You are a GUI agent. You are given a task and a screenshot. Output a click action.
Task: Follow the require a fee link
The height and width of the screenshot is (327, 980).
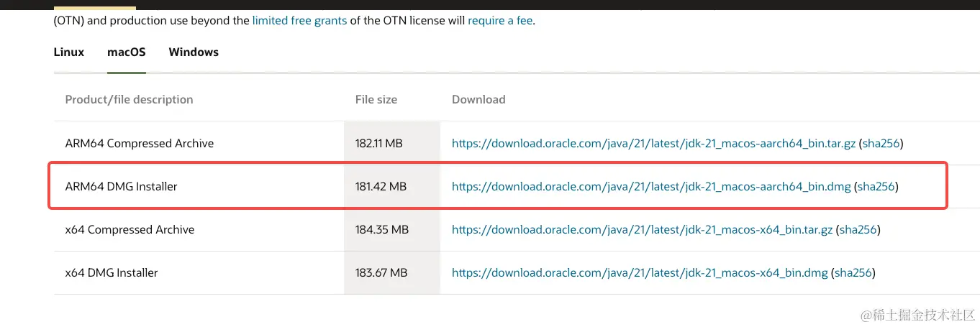pos(500,20)
